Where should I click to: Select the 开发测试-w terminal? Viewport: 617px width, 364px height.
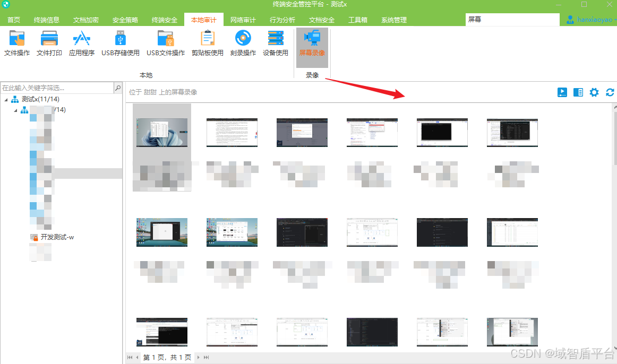coord(57,237)
